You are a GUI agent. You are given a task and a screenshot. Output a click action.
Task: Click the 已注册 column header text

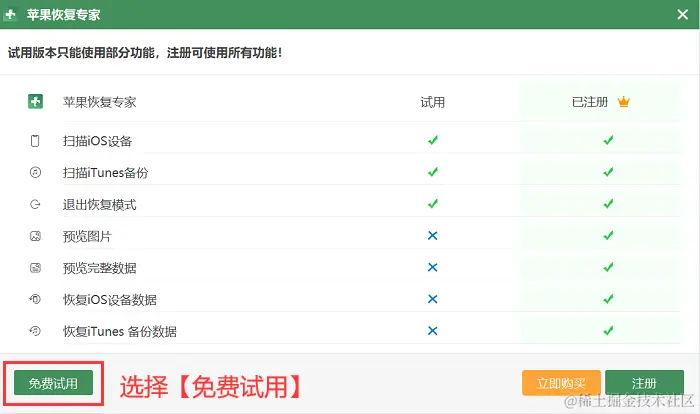(590, 102)
